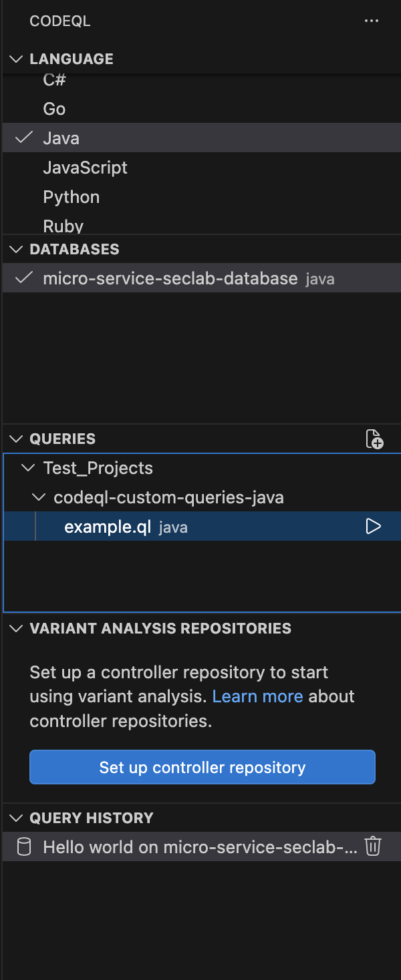Viewport: 401px width, 980px height.
Task: Select the example.ql query file
Action: (107, 527)
